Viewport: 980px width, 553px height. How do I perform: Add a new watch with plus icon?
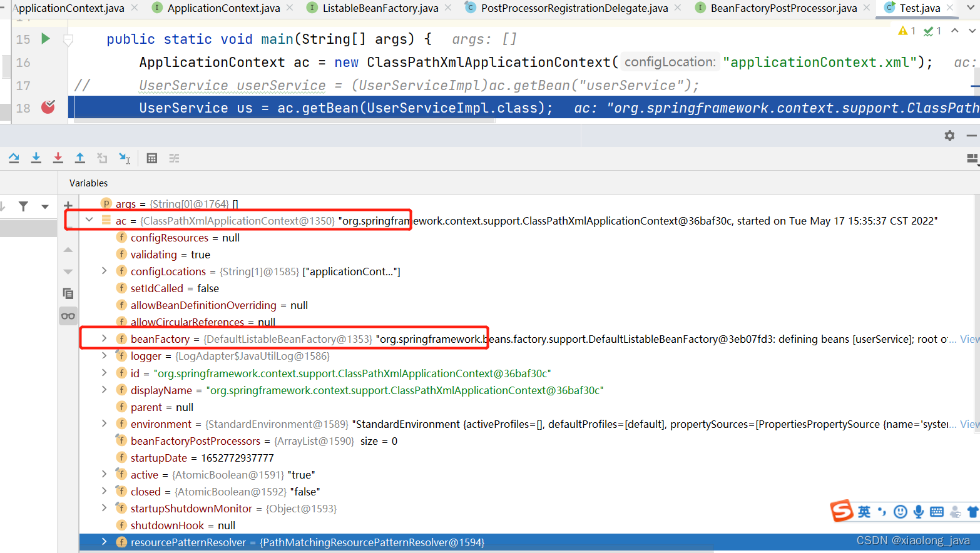coord(68,205)
